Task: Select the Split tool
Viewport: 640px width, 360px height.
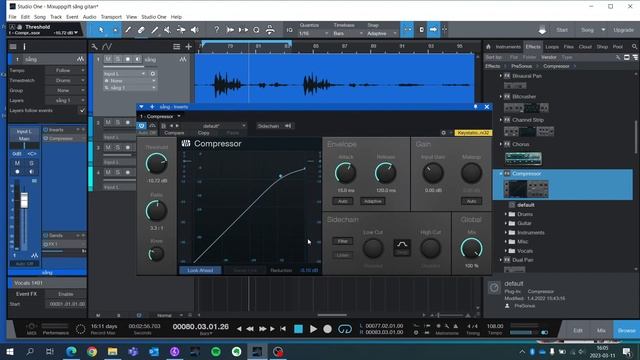Action: pyautogui.click(x=128, y=30)
